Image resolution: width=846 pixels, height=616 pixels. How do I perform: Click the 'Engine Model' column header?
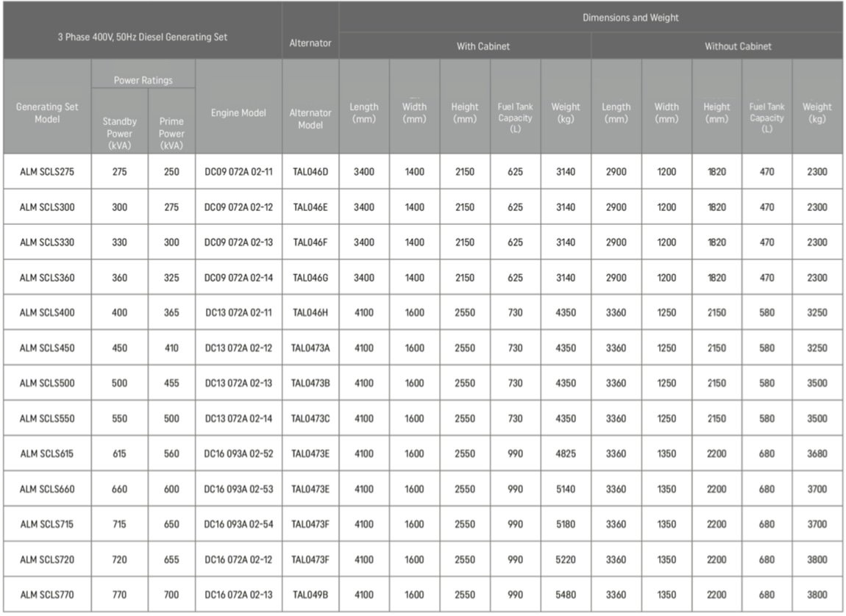(238, 113)
